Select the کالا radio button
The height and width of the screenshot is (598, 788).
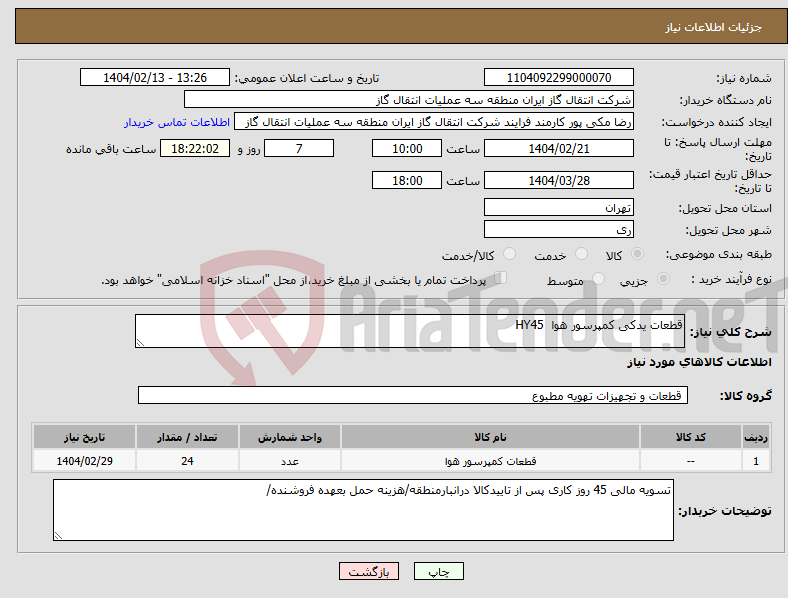click(637, 254)
